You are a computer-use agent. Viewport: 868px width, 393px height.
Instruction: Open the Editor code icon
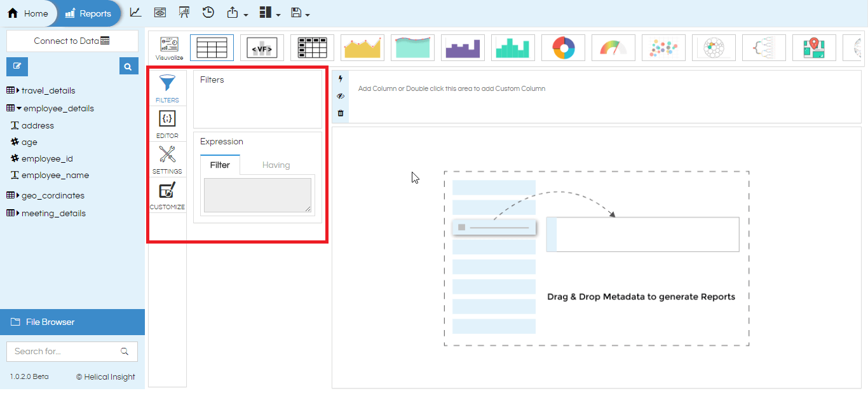[x=167, y=124]
